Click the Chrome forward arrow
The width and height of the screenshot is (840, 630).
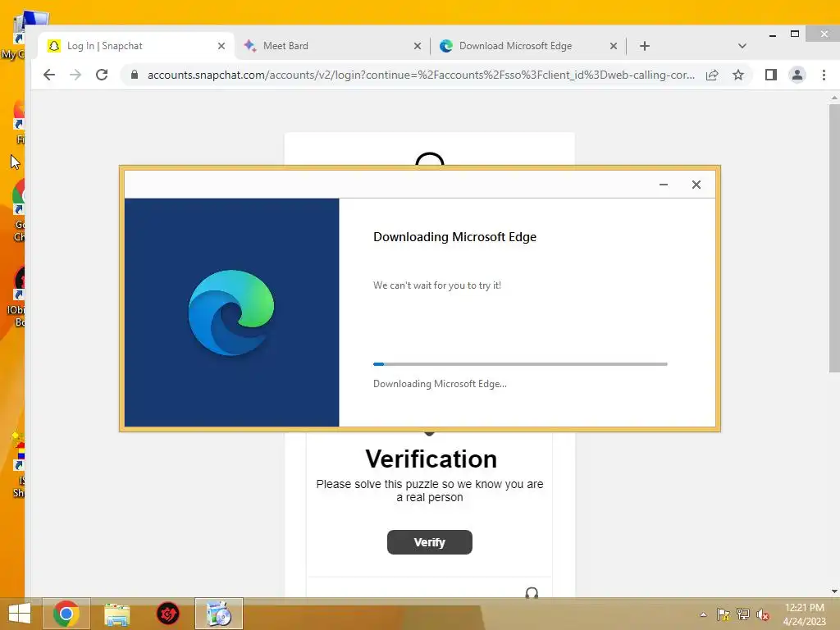click(x=75, y=75)
